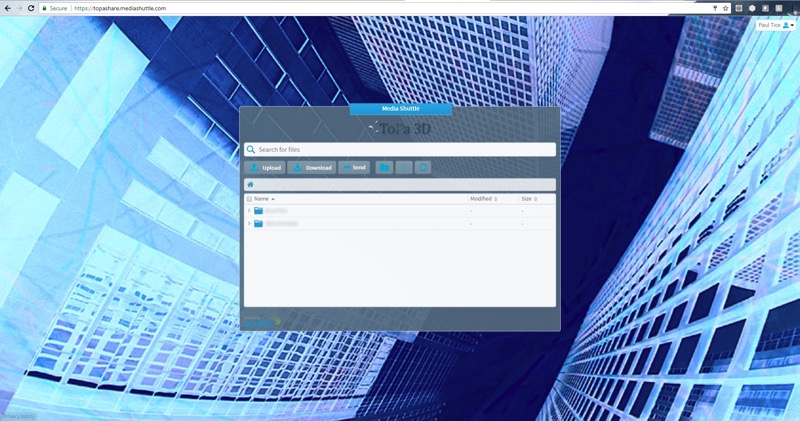Sort files by the Name column
The width and height of the screenshot is (800, 421).
tap(264, 199)
